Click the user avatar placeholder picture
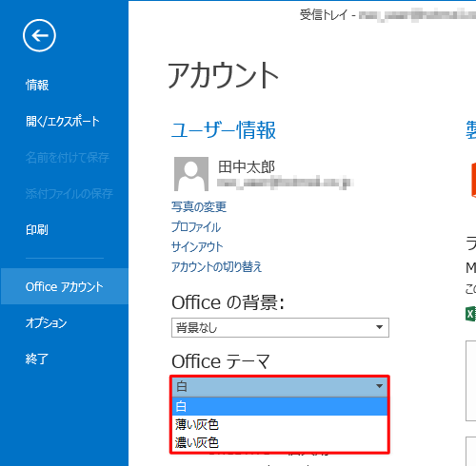Screen dimensions: 476x466 click(x=191, y=174)
